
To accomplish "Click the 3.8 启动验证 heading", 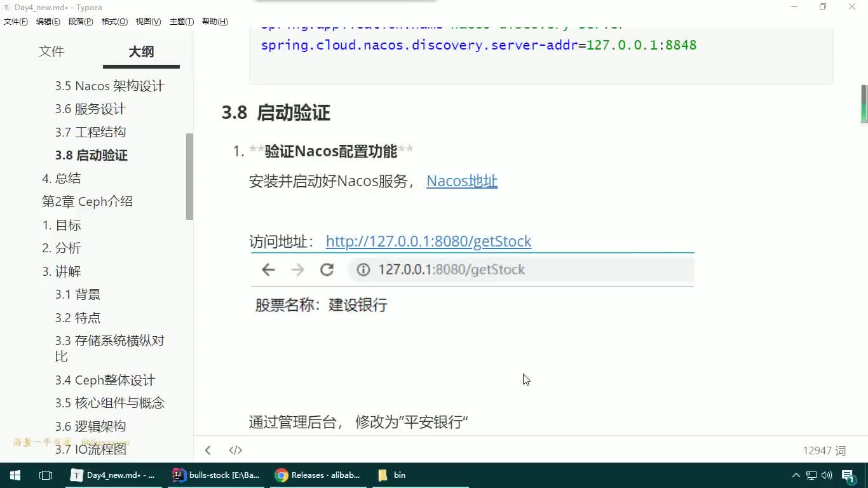I will click(276, 113).
